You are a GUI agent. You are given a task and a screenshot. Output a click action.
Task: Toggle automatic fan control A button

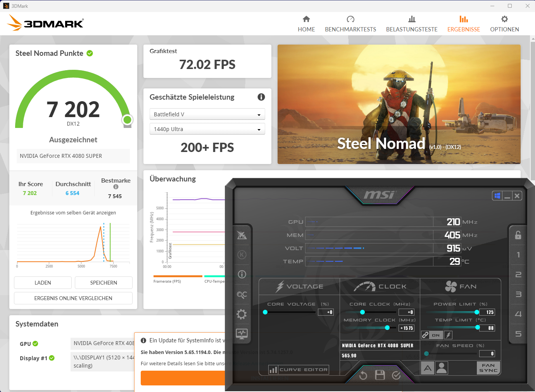pyautogui.click(x=428, y=368)
